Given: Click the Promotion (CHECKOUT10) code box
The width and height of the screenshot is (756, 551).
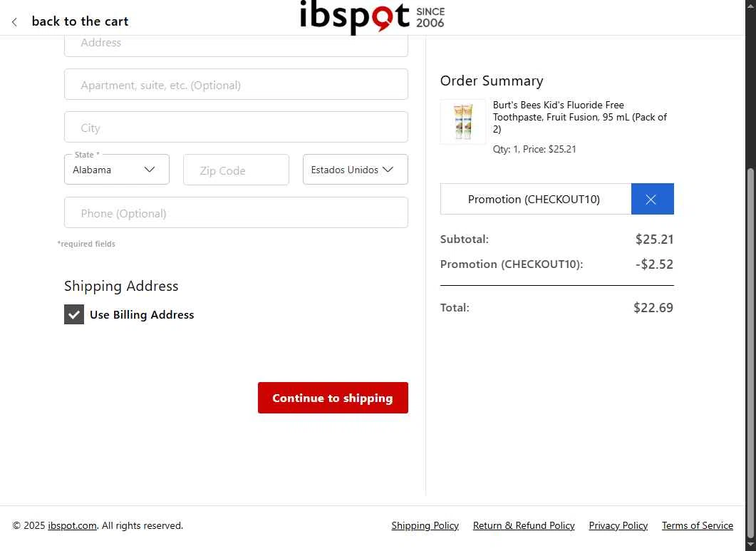Looking at the screenshot, I should (x=536, y=199).
